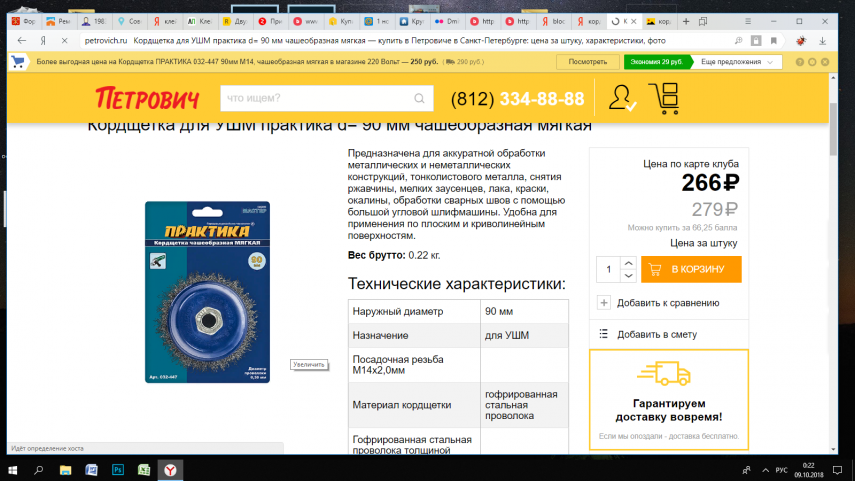Click the search magnifier icon in header

pyautogui.click(x=421, y=98)
